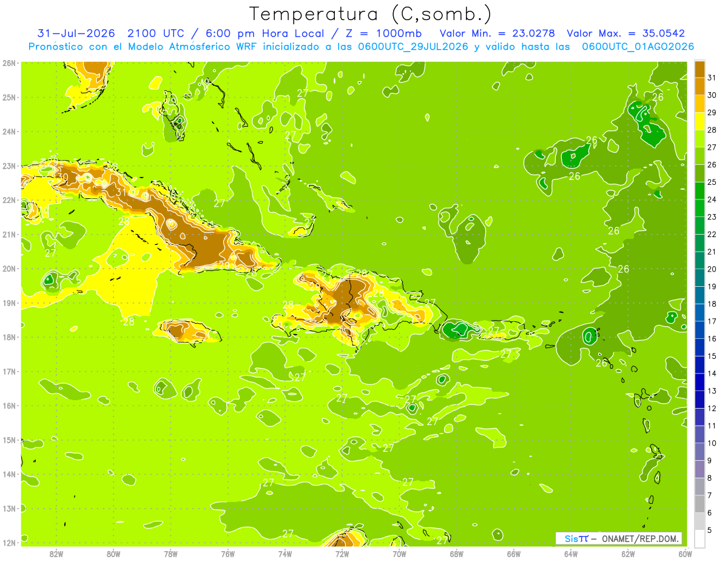Click legend value 29 on the color bar
Viewport: 728px width, 562px height.
(x=712, y=113)
